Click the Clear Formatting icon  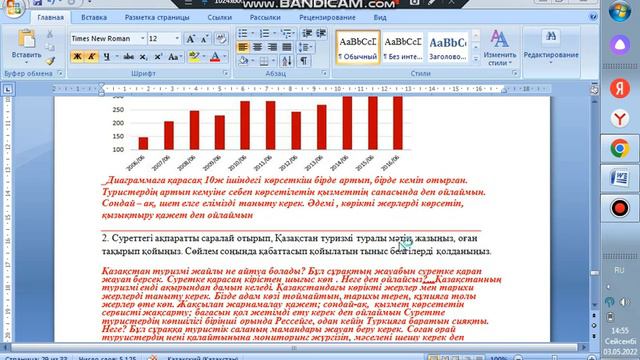coord(221,39)
